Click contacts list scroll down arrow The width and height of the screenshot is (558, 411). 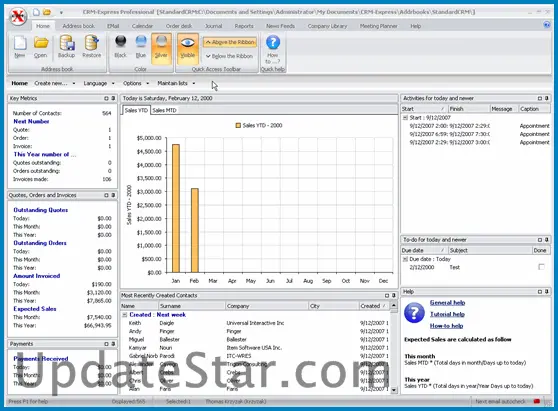[x=394, y=390]
